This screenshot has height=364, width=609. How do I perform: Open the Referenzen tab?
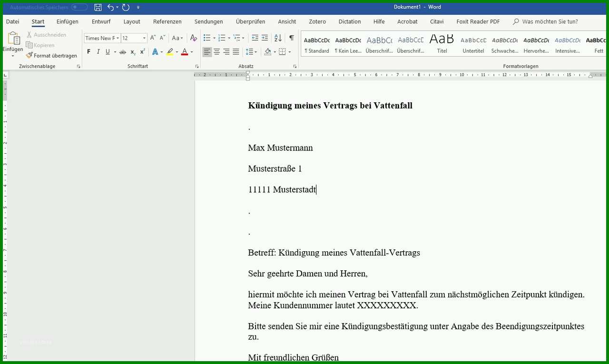point(167,21)
